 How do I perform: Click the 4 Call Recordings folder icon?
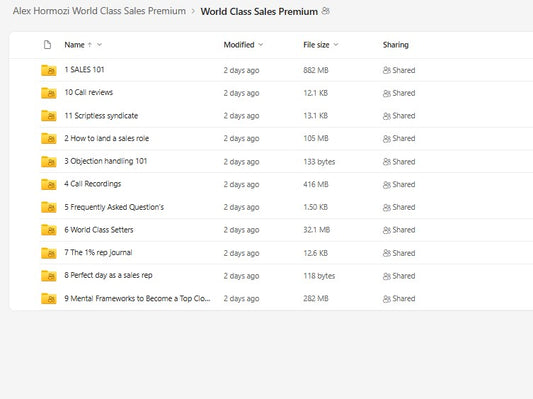(x=49, y=184)
